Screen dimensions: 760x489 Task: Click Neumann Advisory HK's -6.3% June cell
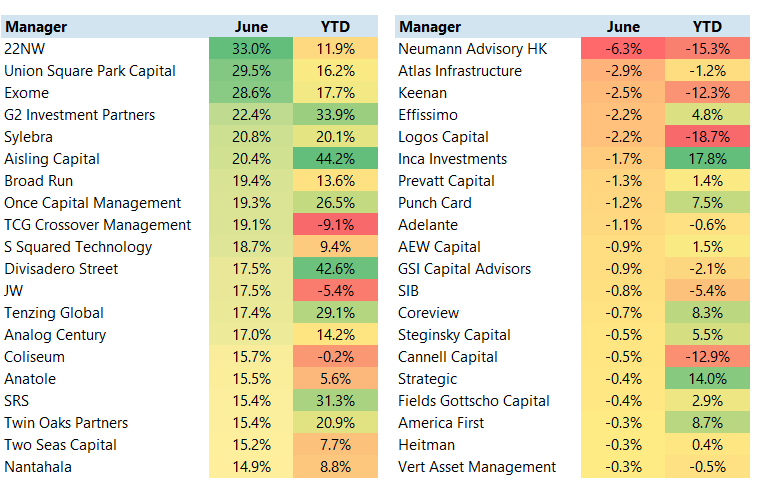(x=624, y=49)
